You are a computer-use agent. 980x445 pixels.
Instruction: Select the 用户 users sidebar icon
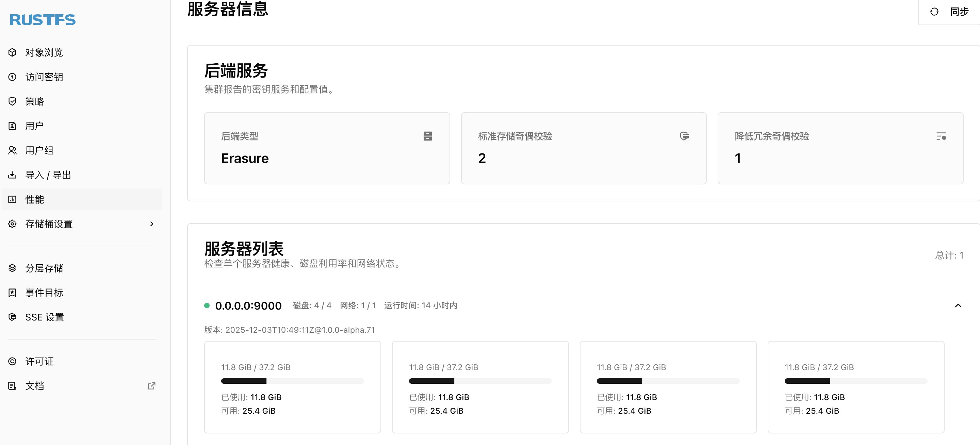tap(12, 126)
